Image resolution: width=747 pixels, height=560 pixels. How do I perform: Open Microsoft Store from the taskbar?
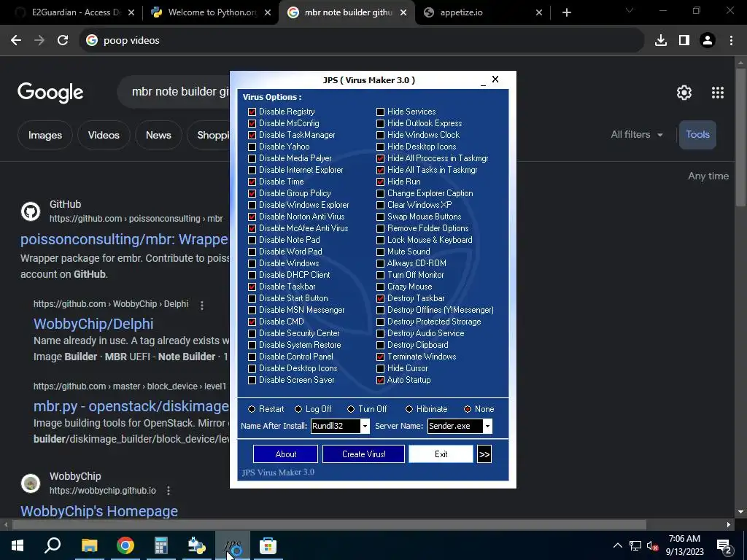268,545
